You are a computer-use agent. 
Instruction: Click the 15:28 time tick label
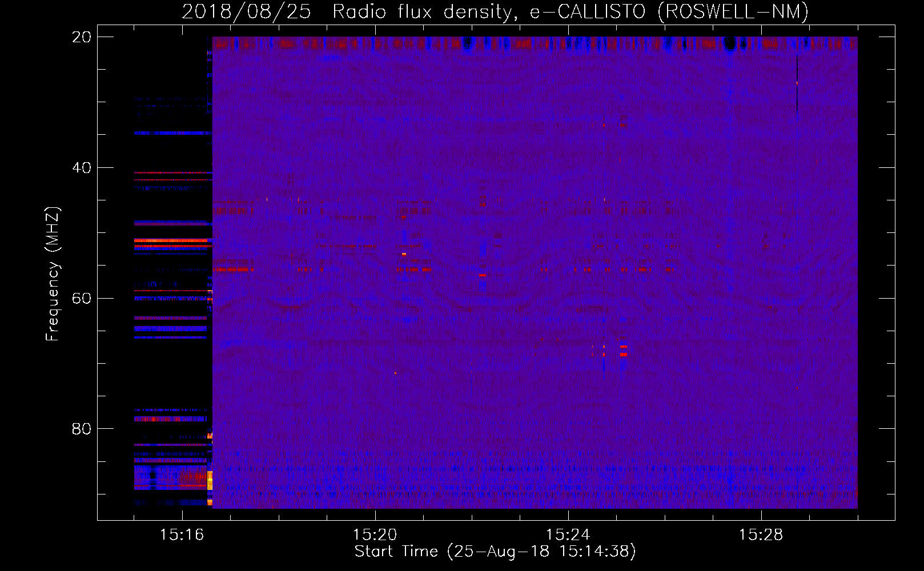761,534
